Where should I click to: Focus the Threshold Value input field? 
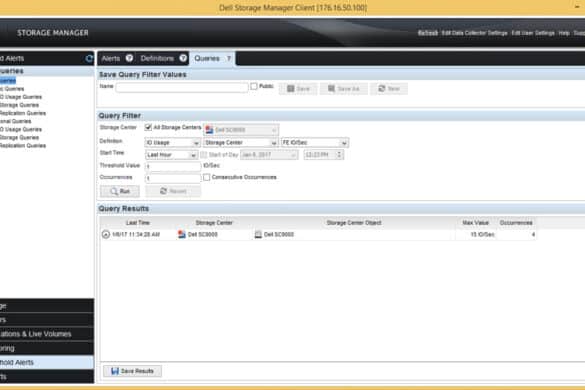tap(173, 166)
